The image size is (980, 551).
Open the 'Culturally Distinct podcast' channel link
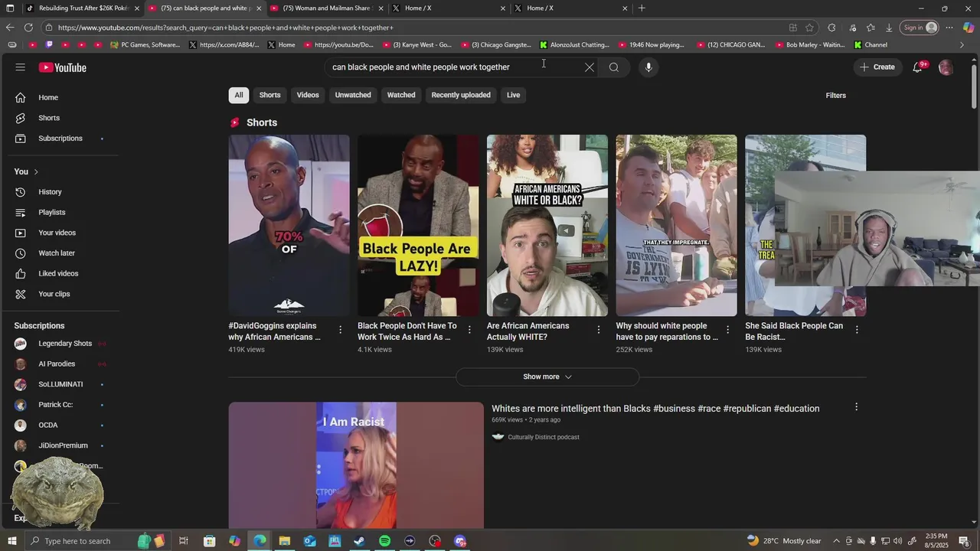[x=544, y=437]
